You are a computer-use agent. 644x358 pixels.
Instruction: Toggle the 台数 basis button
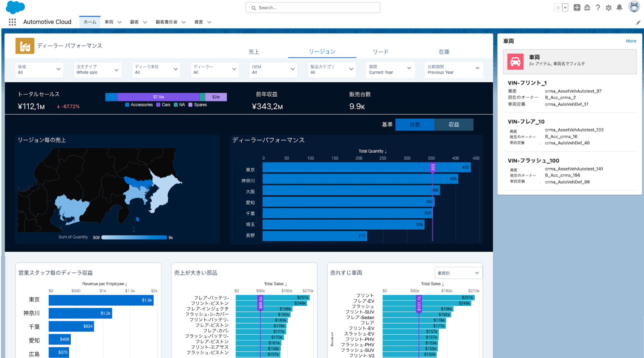point(415,125)
